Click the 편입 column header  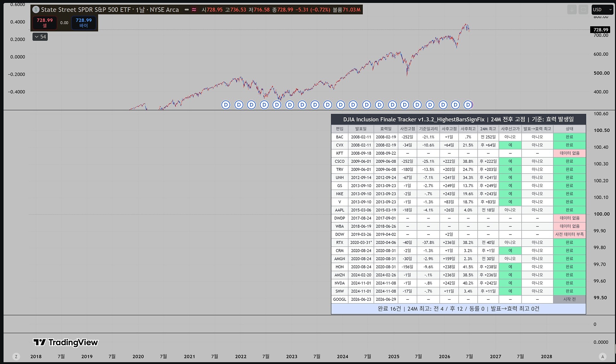point(339,129)
